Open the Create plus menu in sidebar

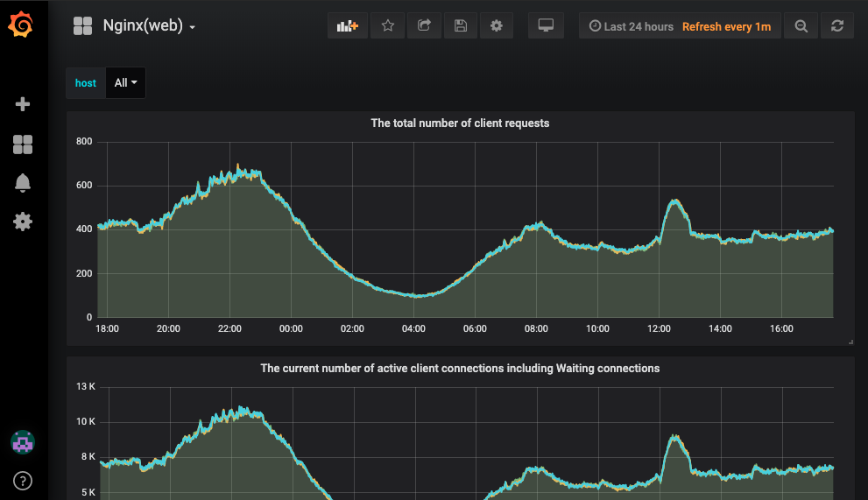[23, 104]
